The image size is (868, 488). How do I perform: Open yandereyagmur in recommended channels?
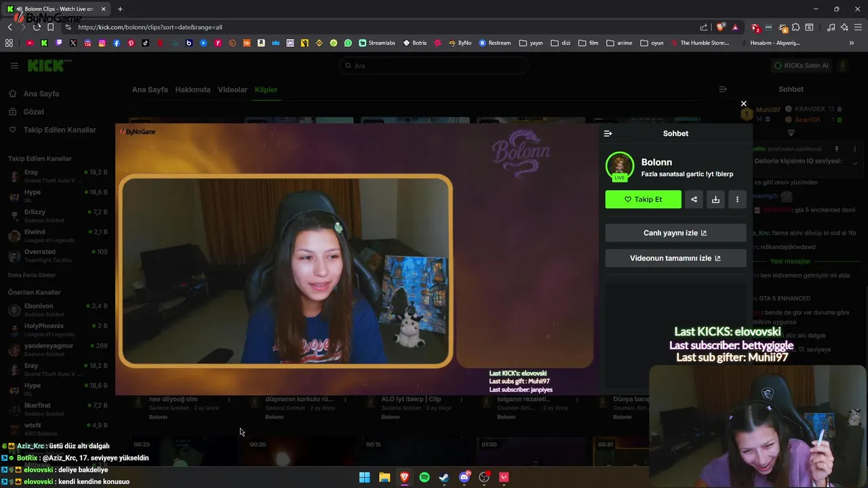(58, 350)
